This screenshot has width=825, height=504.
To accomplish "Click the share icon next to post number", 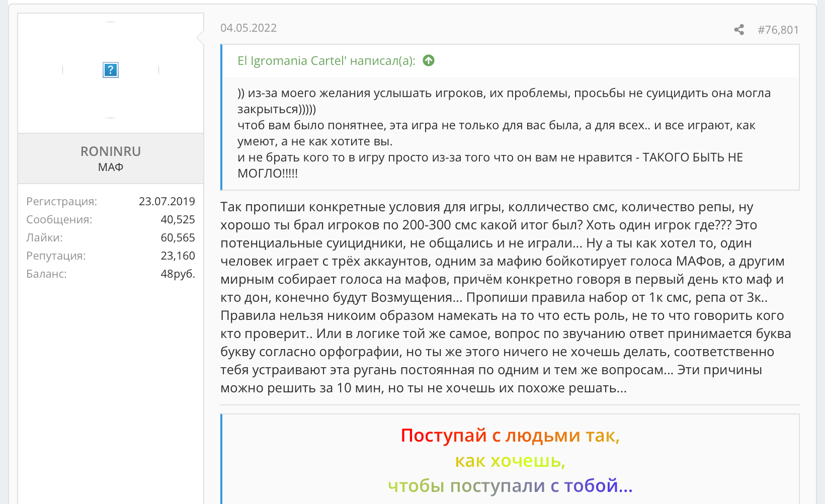I will 739,30.
